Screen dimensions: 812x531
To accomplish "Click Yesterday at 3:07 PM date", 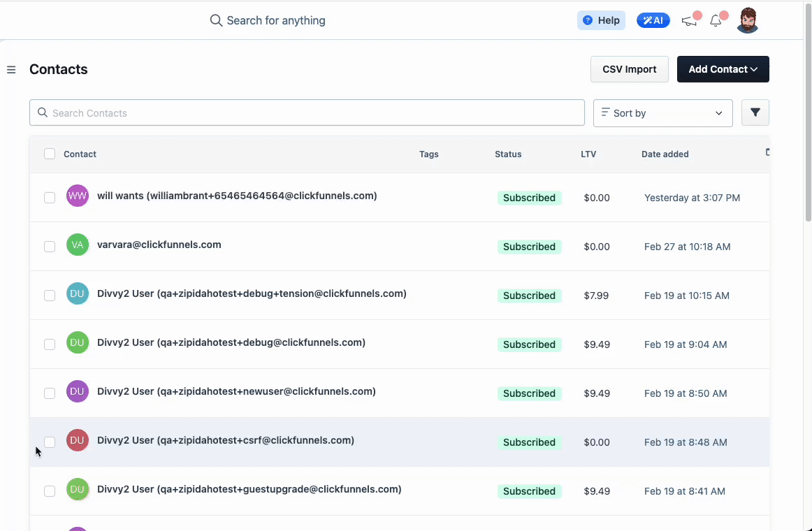I will point(692,198).
